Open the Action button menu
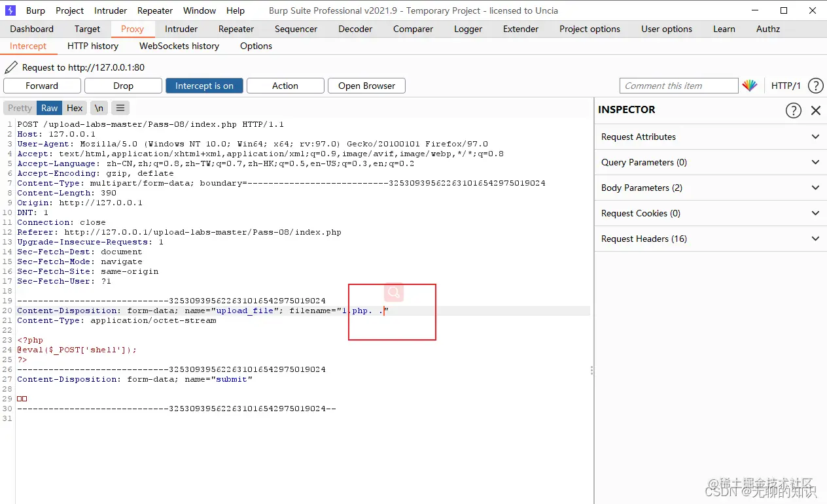This screenshot has height=504, width=827. pyautogui.click(x=285, y=86)
